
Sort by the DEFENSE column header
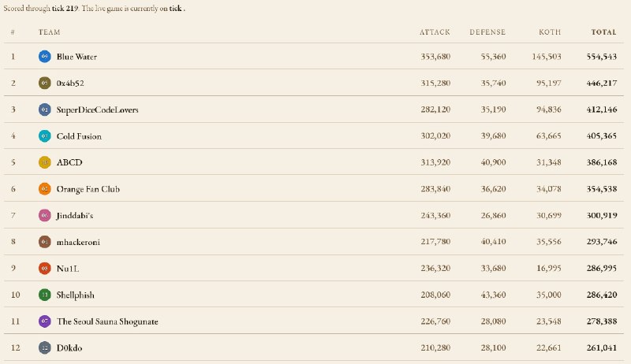[487, 32]
